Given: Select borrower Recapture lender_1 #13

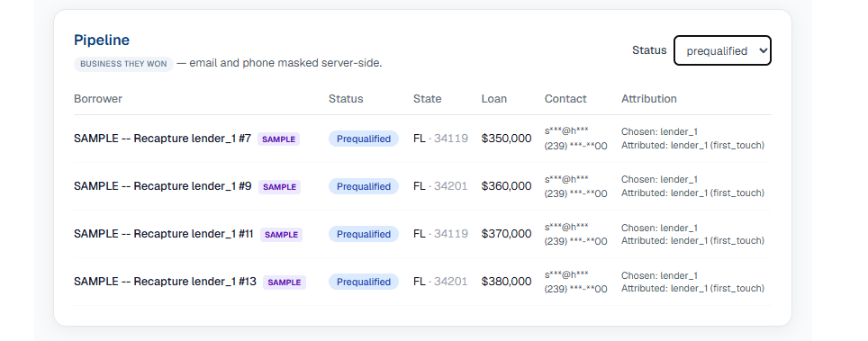Looking at the screenshot, I should click(x=165, y=282).
